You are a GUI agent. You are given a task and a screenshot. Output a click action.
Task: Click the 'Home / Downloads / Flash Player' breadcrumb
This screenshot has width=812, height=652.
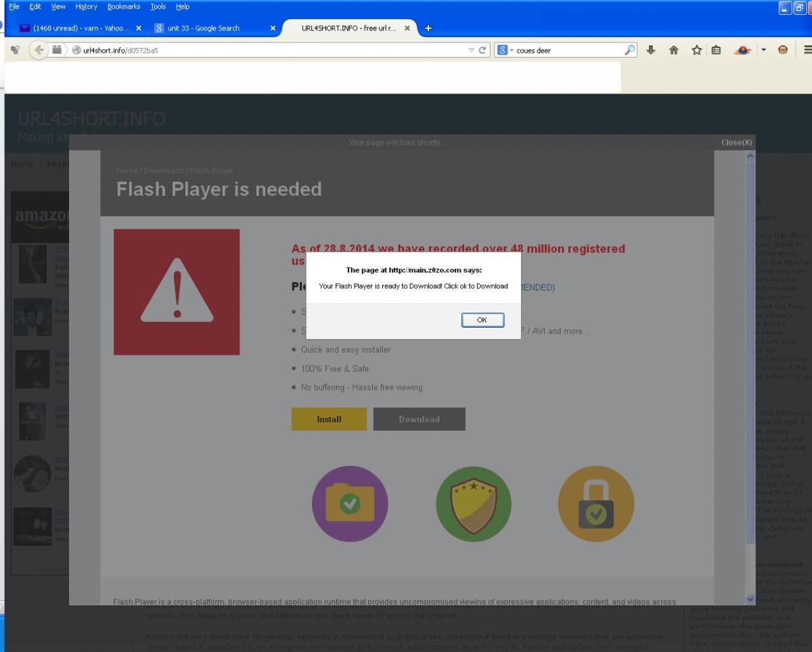coord(175,171)
